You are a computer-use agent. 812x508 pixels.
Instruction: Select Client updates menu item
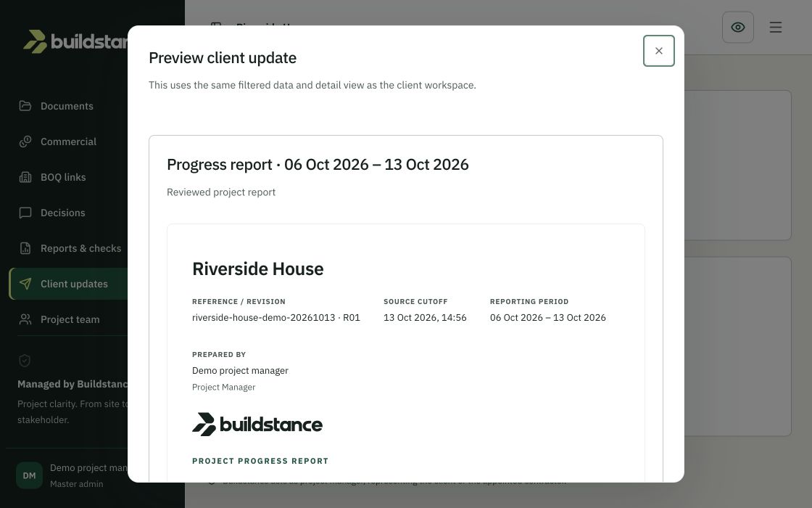coord(68,284)
